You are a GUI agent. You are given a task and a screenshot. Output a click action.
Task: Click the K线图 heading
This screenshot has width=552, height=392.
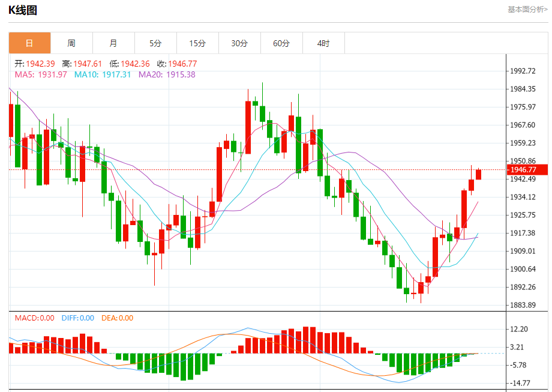pyautogui.click(x=23, y=10)
